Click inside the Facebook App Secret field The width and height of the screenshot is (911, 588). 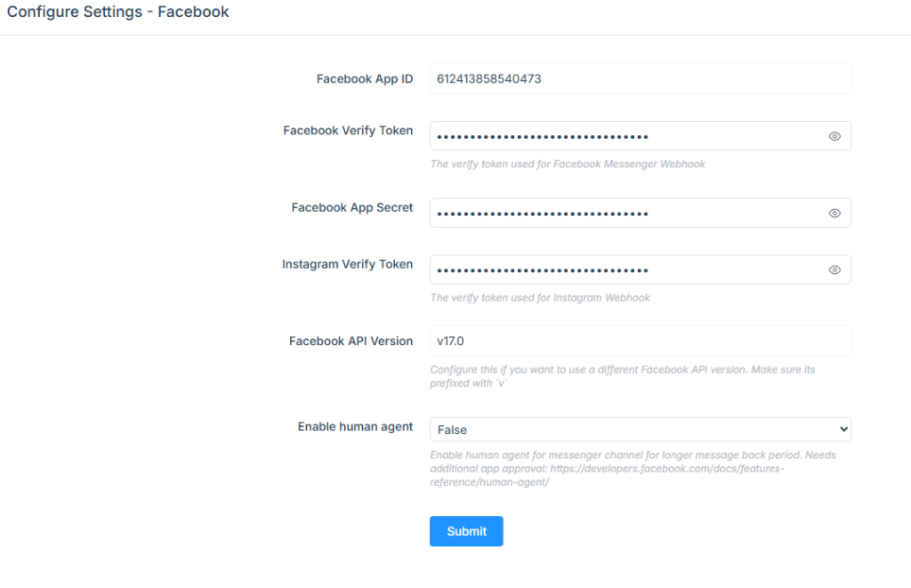pyautogui.click(x=641, y=213)
